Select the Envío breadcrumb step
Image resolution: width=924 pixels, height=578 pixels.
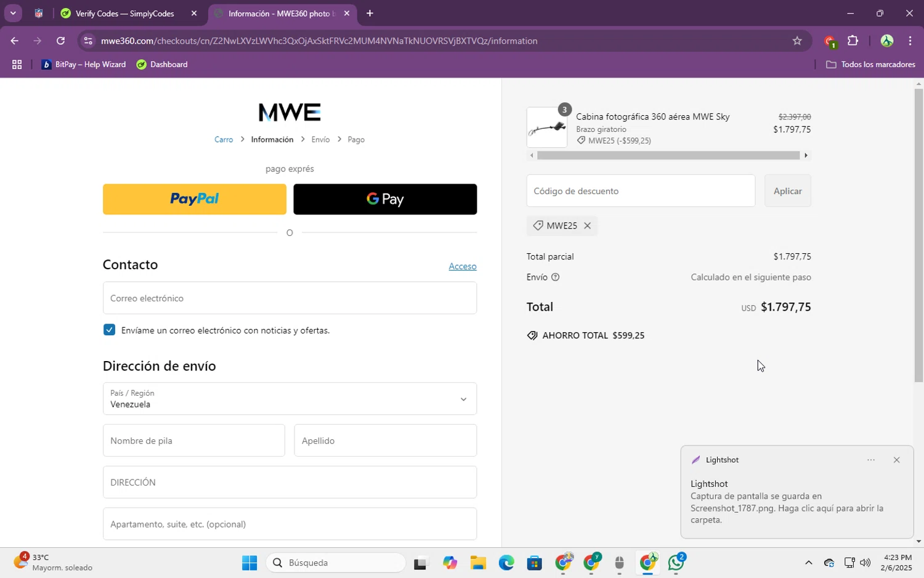320,140
